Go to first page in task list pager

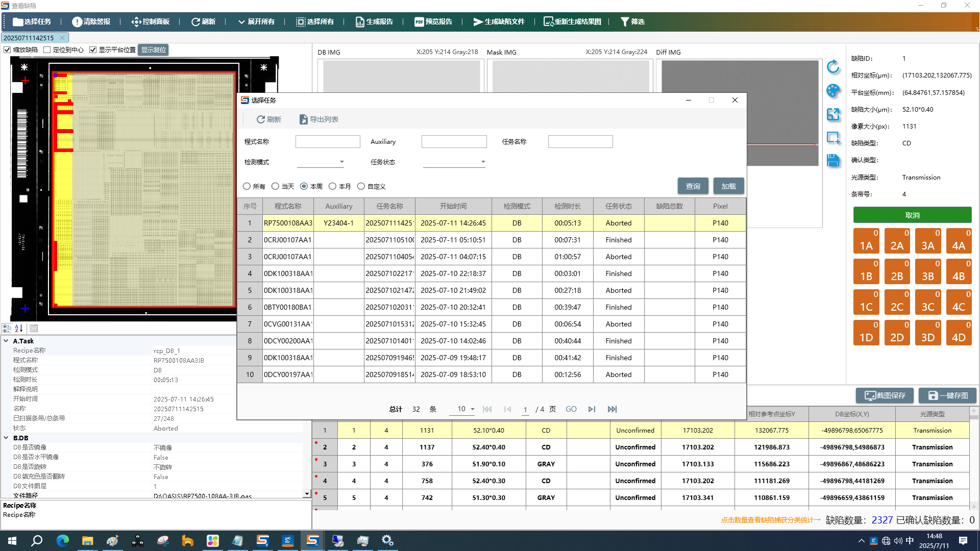click(x=487, y=409)
